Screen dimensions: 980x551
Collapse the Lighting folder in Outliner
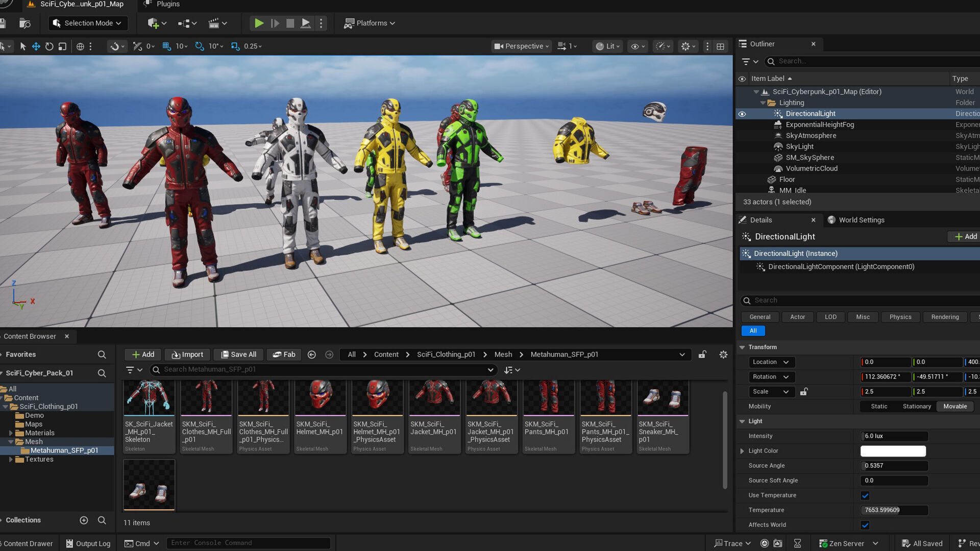click(763, 103)
